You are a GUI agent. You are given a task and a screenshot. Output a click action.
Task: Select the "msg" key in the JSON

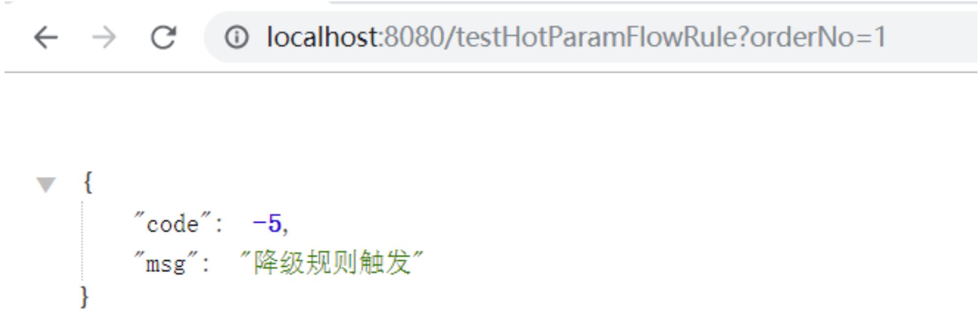tap(166, 264)
